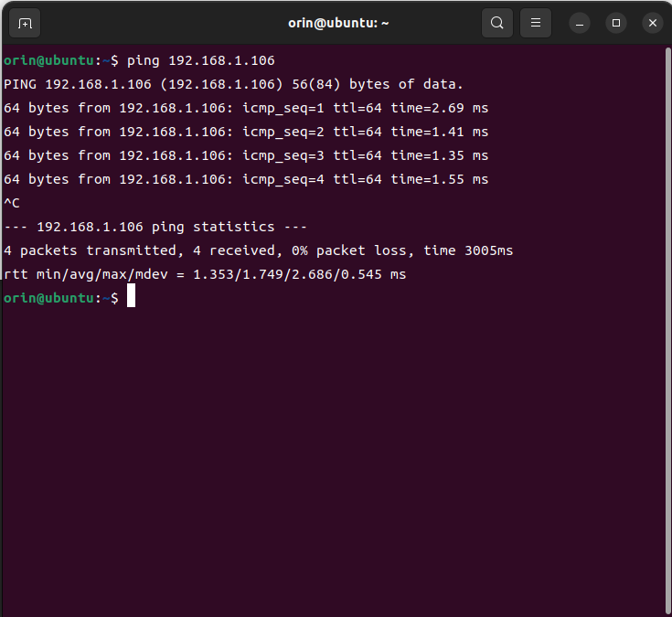672x617 pixels.
Task: Click the cursor at the bottom prompt
Action: 131,295
